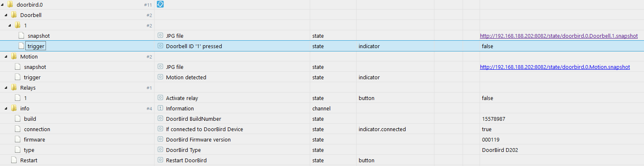Select the Doorbell 1 trigger row
The height and width of the screenshot is (166, 644).
322,46
